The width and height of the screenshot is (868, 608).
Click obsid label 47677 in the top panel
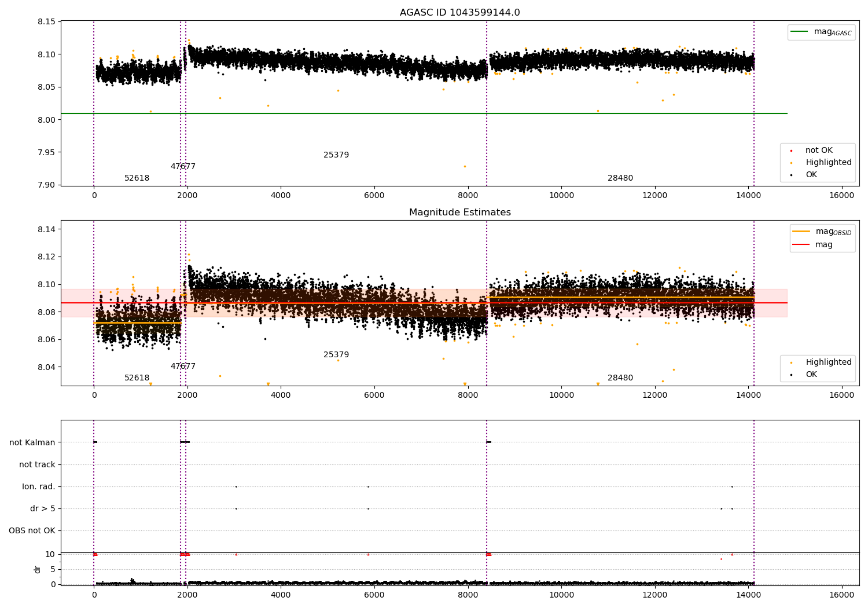click(183, 167)
